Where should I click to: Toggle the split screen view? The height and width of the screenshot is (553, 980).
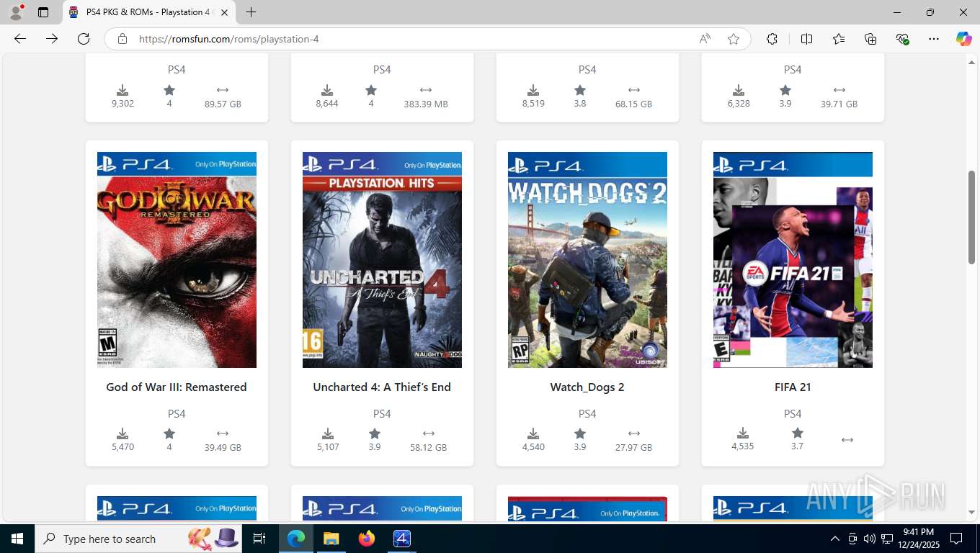tap(806, 39)
